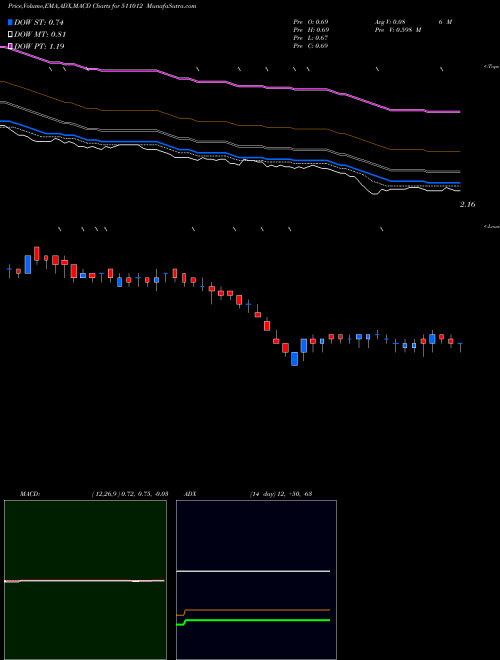The width and height of the screenshot is (500, 660).
Task: Click the '6 M' period label
Action: click(x=445, y=22)
